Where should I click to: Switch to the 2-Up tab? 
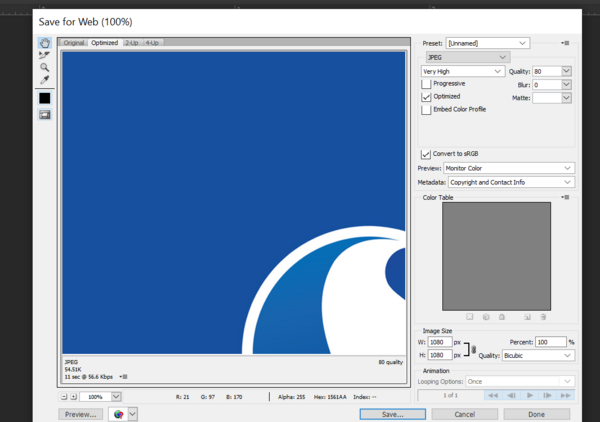pos(132,42)
